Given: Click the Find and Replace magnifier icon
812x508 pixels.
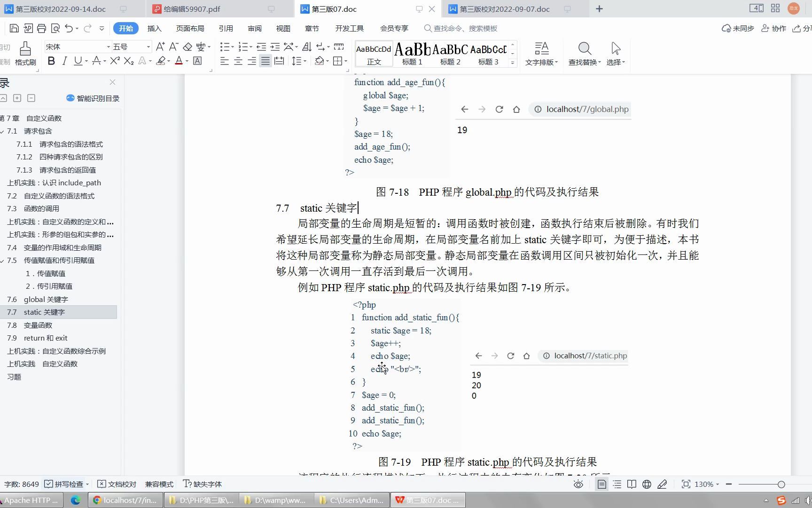Looking at the screenshot, I should pyautogui.click(x=585, y=48).
